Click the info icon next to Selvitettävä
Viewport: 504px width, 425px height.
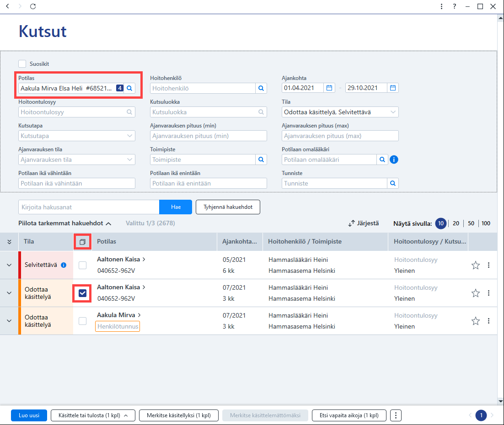64,265
